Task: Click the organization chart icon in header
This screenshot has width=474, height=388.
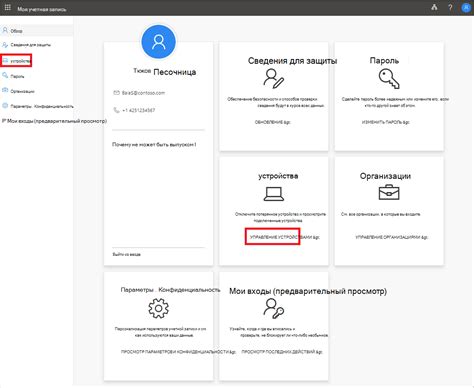Action: (434, 7)
